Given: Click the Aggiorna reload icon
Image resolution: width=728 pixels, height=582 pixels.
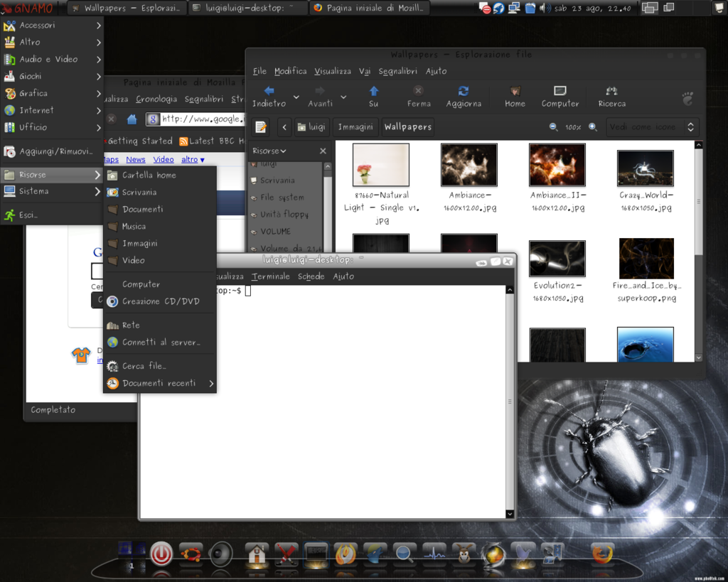Looking at the screenshot, I should click(x=464, y=92).
